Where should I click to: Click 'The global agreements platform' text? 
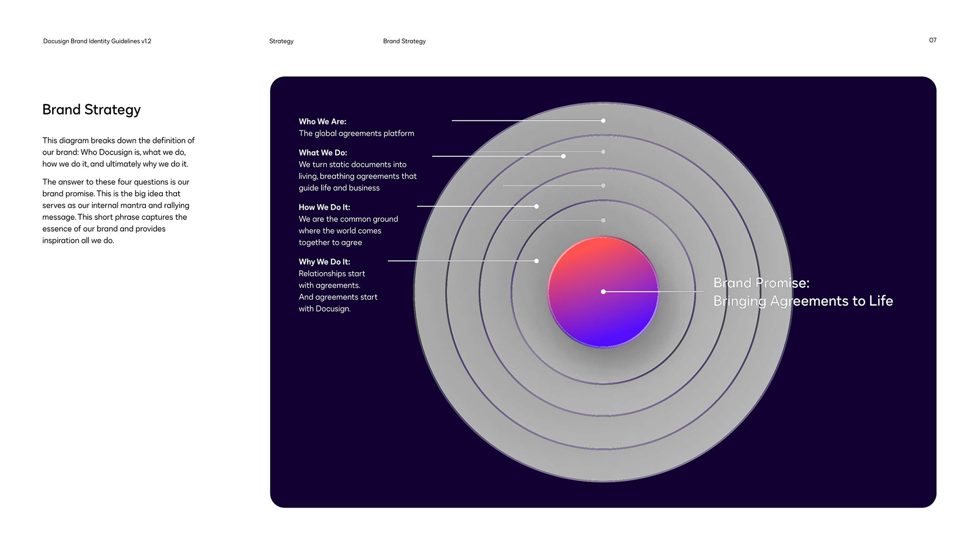click(x=356, y=134)
